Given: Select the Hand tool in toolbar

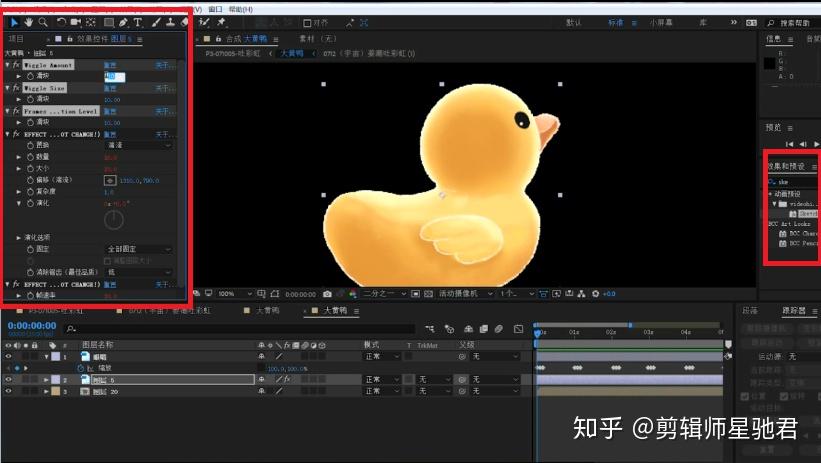Looking at the screenshot, I should [x=28, y=22].
